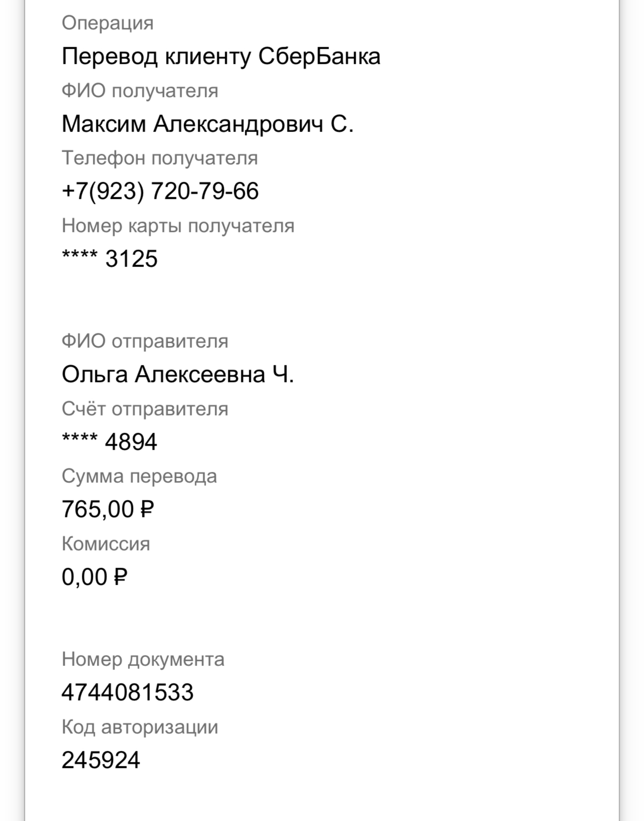
Task: Click the 'Комиссия' label
Action: (x=106, y=544)
